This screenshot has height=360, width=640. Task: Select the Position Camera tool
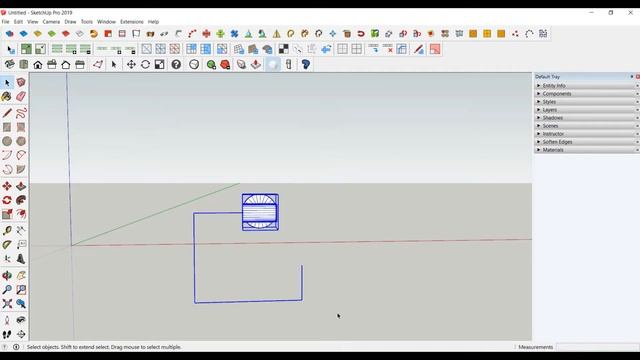7,320
